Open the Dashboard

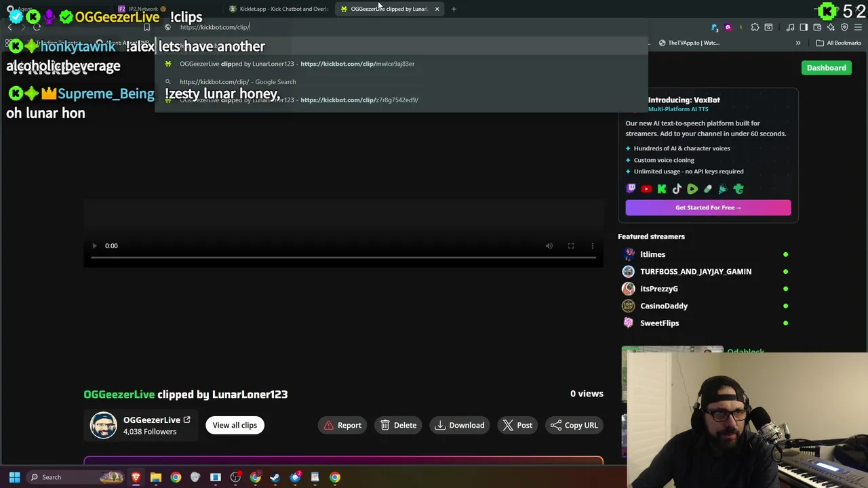point(826,68)
